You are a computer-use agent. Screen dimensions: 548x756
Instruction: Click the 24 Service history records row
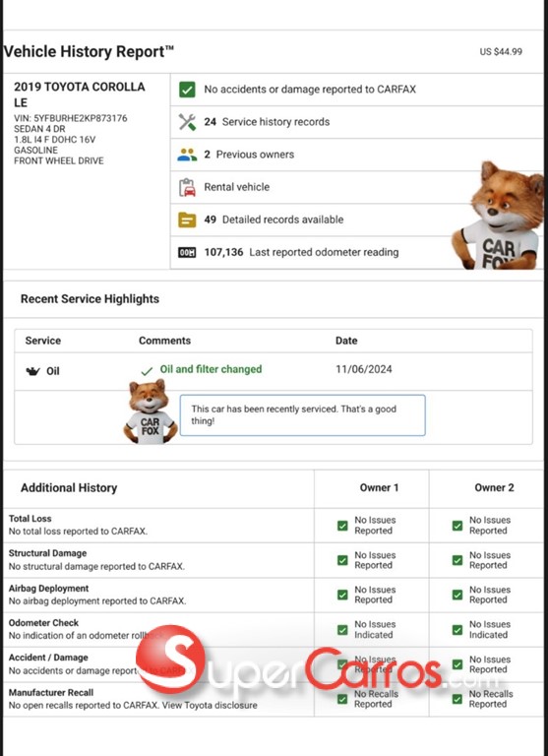357,122
